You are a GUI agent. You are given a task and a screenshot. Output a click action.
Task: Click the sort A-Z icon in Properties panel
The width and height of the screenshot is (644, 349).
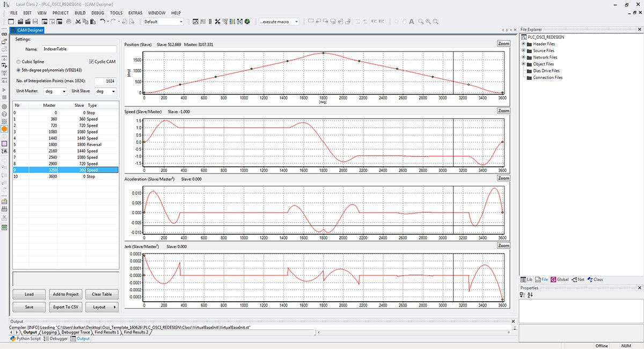[x=530, y=295]
